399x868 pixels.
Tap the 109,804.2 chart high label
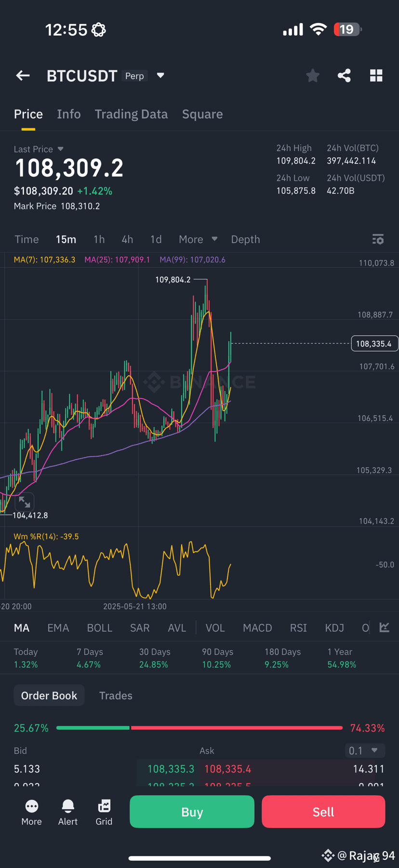(x=173, y=280)
